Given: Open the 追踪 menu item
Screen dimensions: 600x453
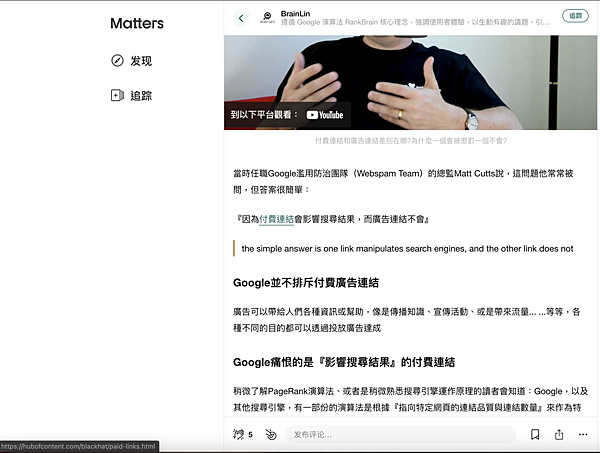Looking at the screenshot, I should tap(131, 95).
